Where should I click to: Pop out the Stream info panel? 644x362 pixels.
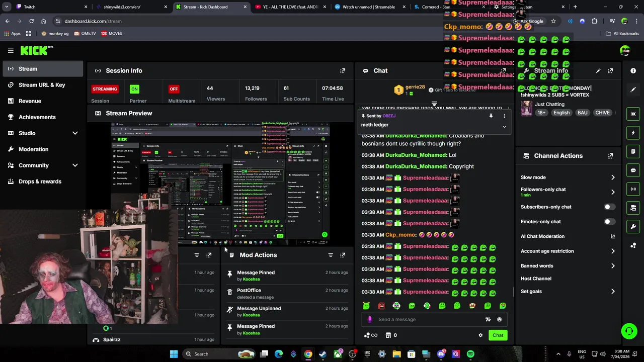[x=610, y=71]
